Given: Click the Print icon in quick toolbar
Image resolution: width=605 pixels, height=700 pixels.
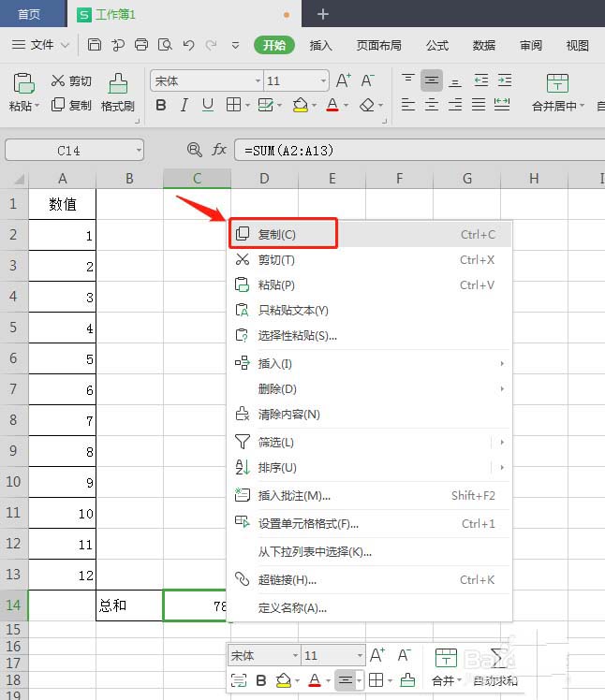Looking at the screenshot, I should click(x=141, y=45).
